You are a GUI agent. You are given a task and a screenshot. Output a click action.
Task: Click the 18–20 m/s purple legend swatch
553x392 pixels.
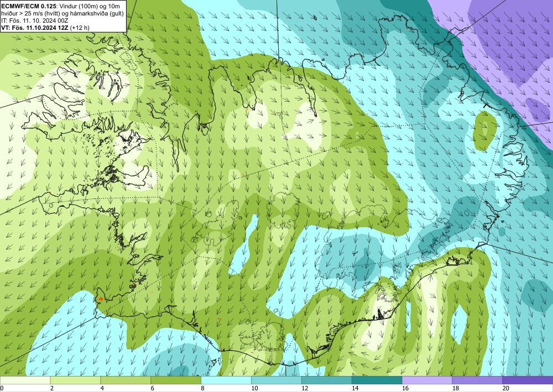477,380
